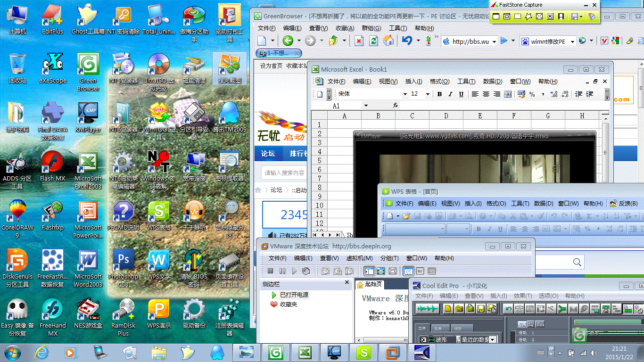Click the blue Undo arrow icon in GreenBrowser

point(407,41)
